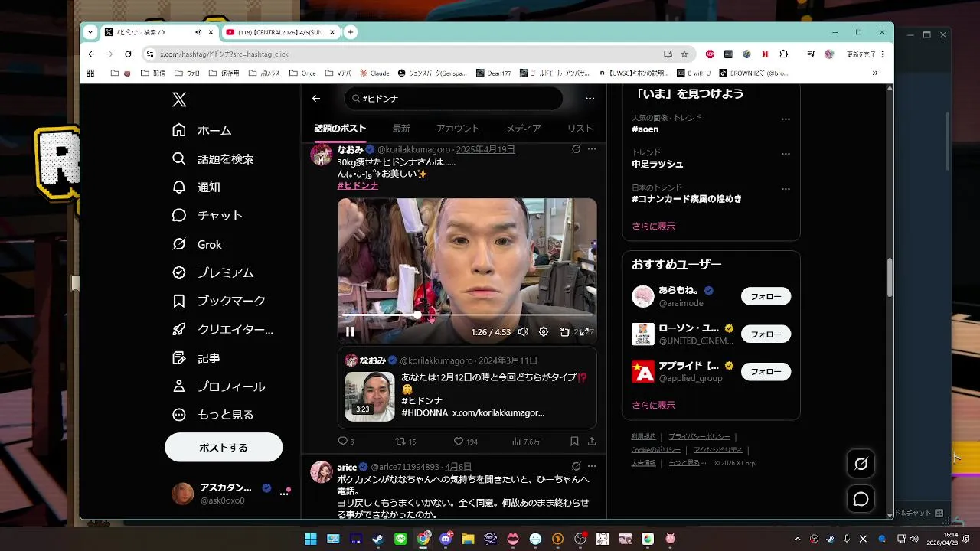Open tab search dropdown arrow

90,32
